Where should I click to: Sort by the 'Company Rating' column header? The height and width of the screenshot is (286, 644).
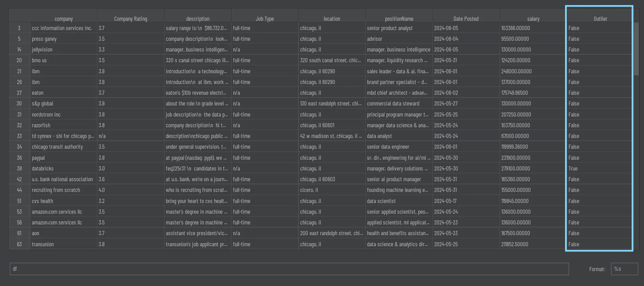click(131, 19)
